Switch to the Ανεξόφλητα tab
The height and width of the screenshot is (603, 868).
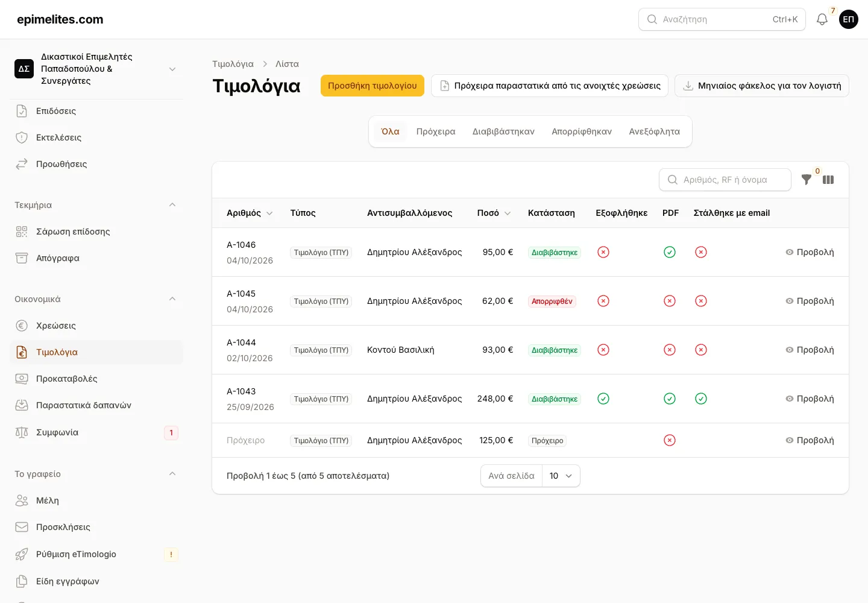tap(655, 131)
